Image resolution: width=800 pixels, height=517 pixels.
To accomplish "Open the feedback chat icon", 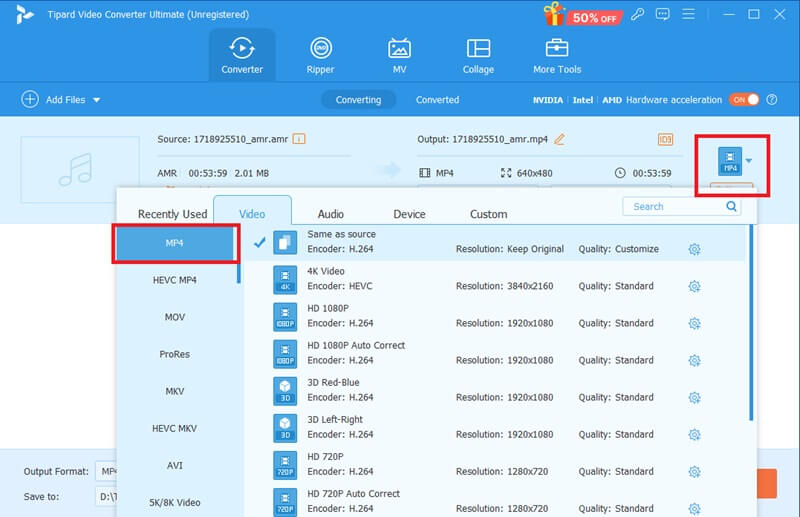I will click(662, 14).
